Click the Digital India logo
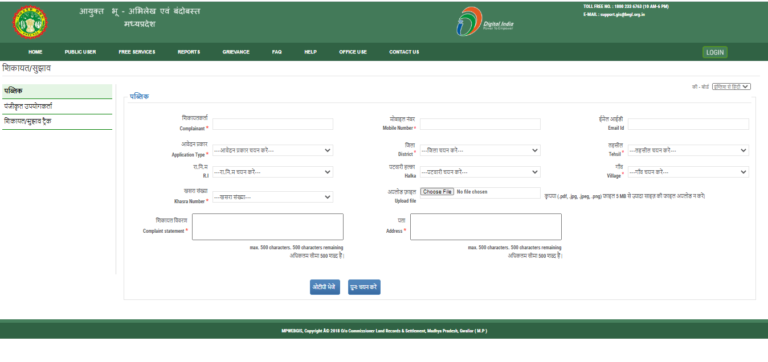 tap(485, 22)
